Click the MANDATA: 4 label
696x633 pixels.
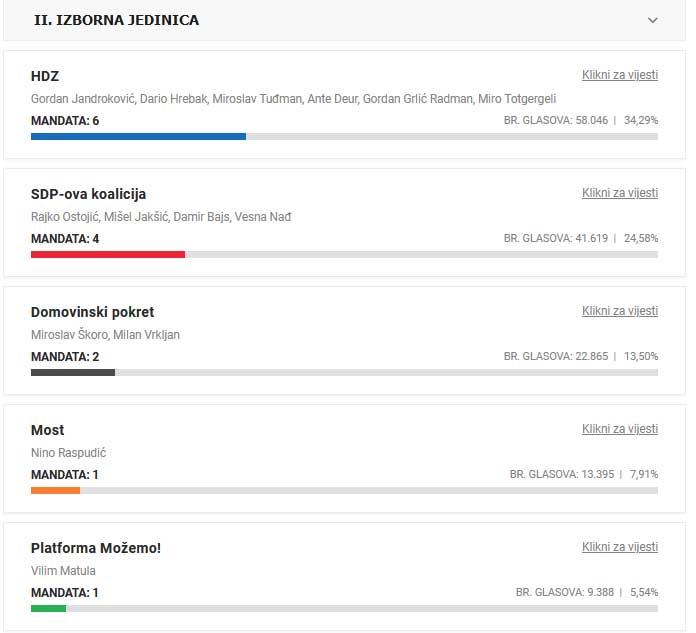[x=65, y=239]
